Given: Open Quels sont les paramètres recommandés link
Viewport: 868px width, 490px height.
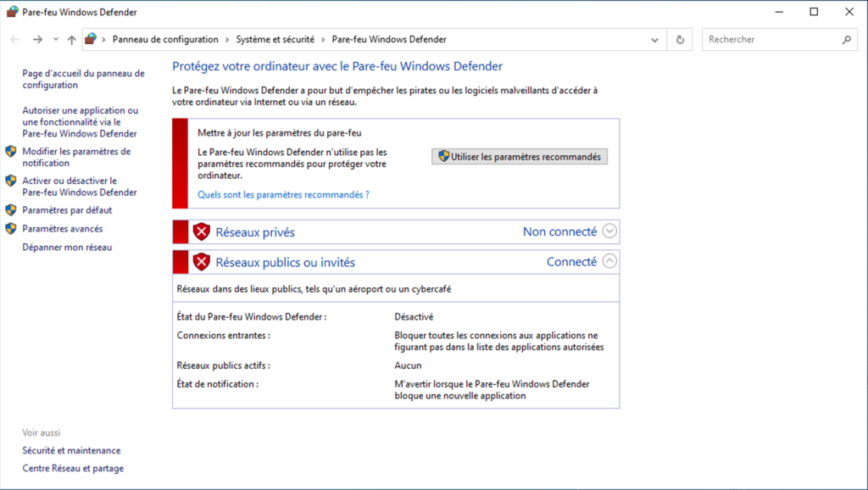Looking at the screenshot, I should coord(283,194).
